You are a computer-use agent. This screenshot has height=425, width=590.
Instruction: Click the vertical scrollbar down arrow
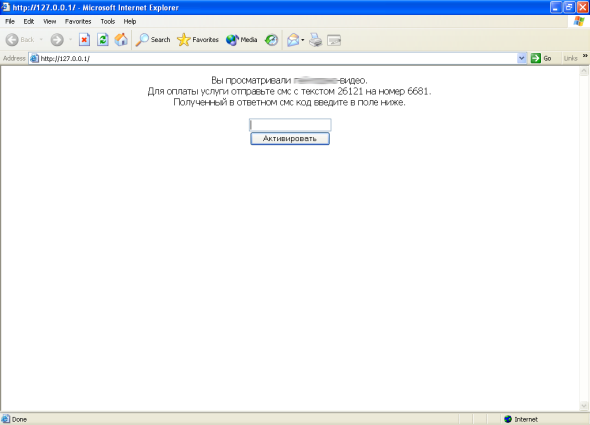point(584,406)
